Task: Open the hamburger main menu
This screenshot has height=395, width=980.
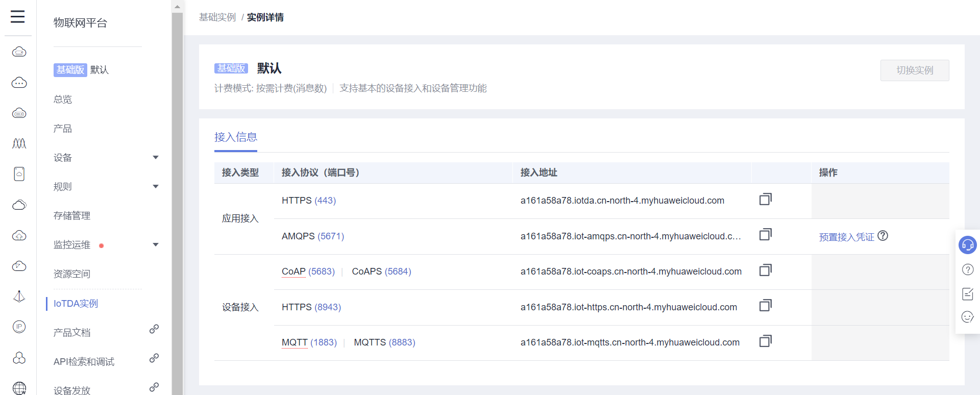Action: pos(18,17)
